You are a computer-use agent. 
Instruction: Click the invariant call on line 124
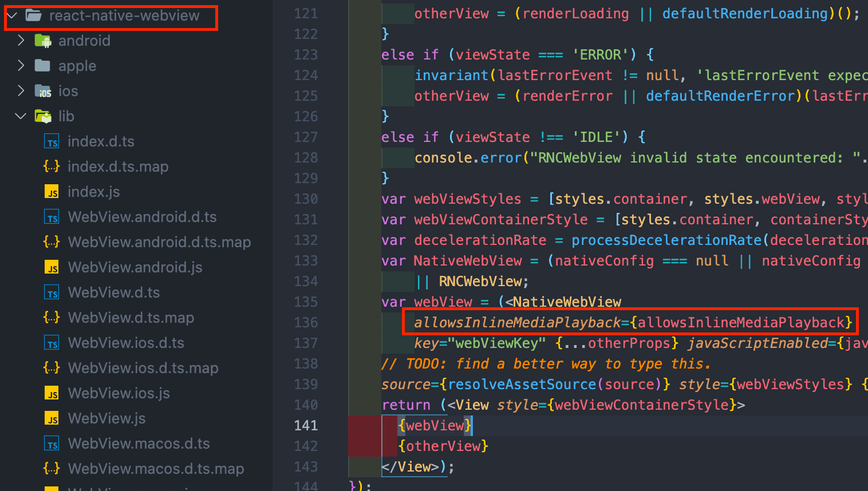451,76
